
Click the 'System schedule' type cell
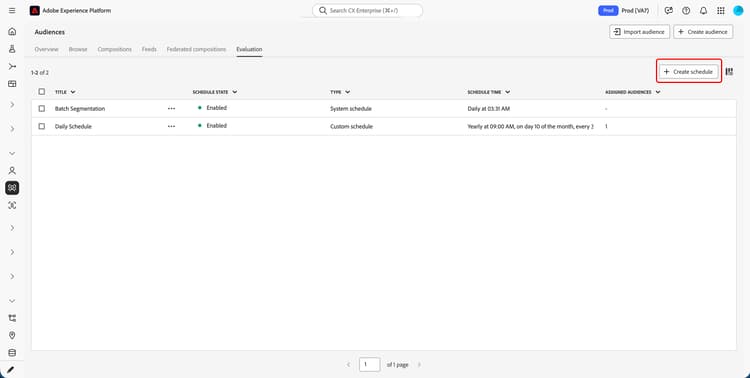coord(351,109)
